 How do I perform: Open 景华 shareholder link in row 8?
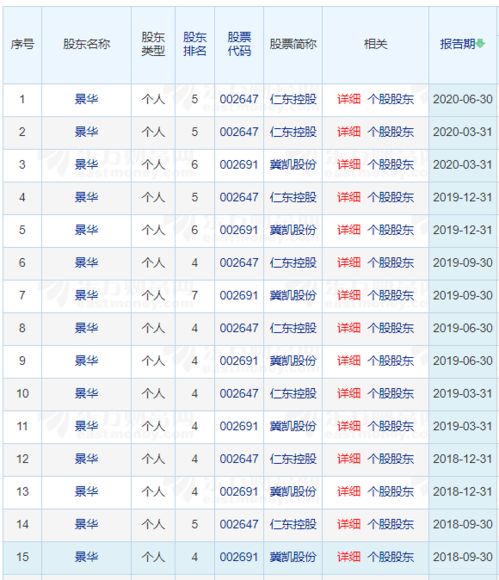(86, 328)
